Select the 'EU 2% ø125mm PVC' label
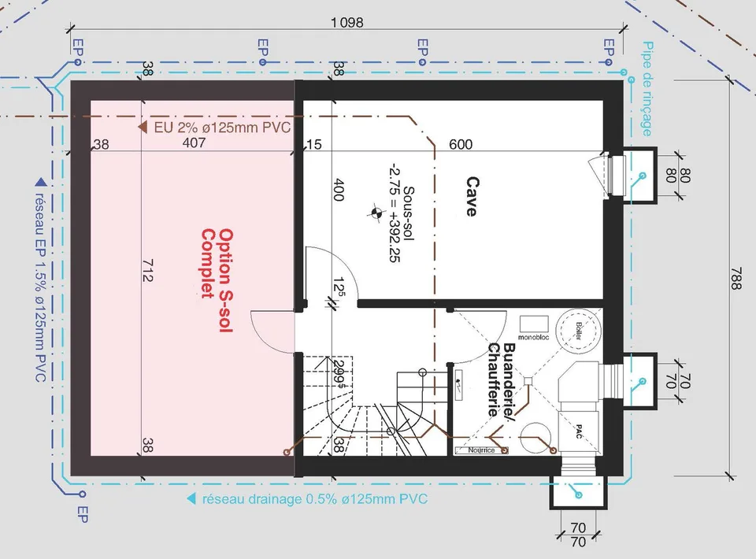Screen dimensions: 756x559 (222, 128)
